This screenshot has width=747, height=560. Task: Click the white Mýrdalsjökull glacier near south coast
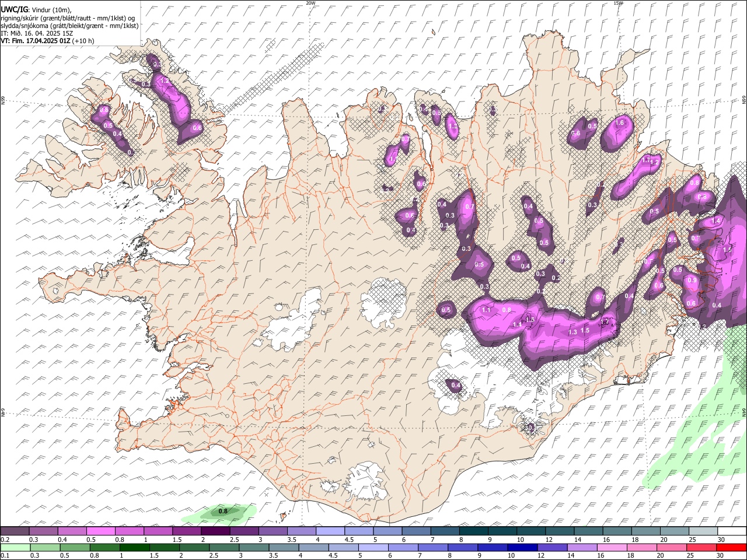(366, 482)
